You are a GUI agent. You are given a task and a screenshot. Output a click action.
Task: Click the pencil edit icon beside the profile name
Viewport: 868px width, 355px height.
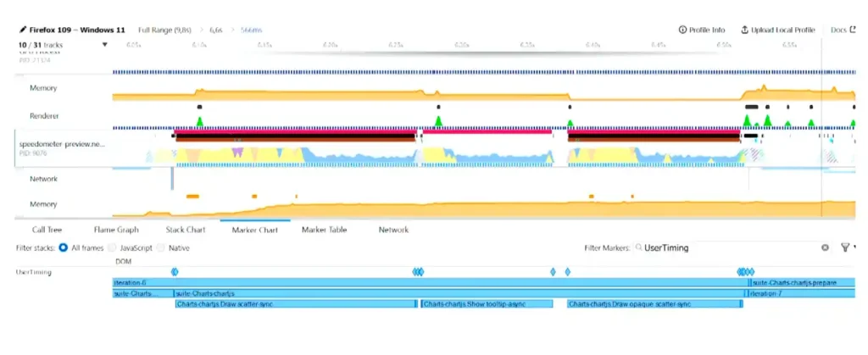coord(23,30)
